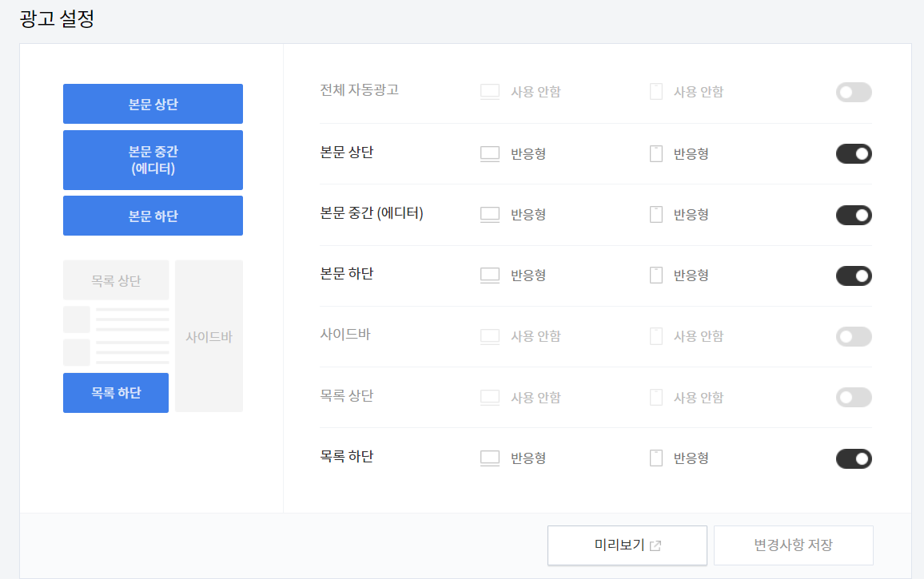Click the desktop icon in 사이드바 row
This screenshot has height=579, width=924.
coord(490,336)
